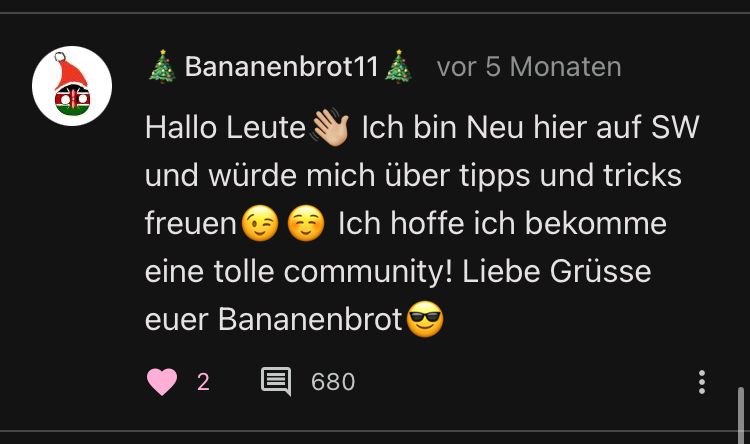Click the 'vor 5 Monaten' timestamp

pyautogui.click(x=529, y=67)
